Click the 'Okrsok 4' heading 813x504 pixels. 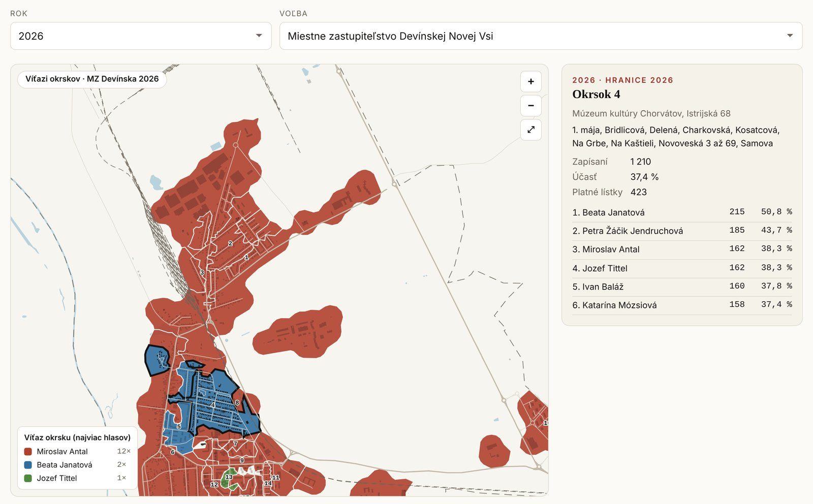[596, 94]
